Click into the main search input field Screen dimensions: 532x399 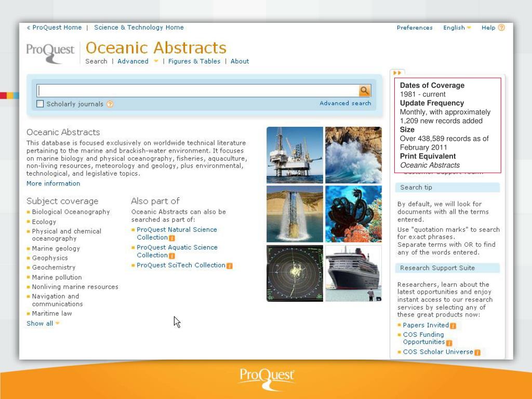click(197, 90)
